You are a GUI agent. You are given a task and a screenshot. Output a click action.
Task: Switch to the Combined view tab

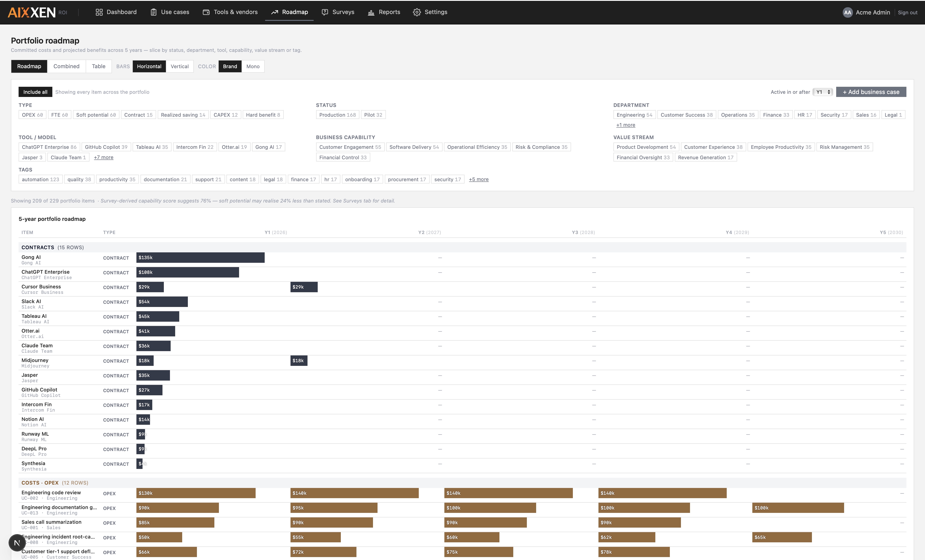pyautogui.click(x=66, y=66)
